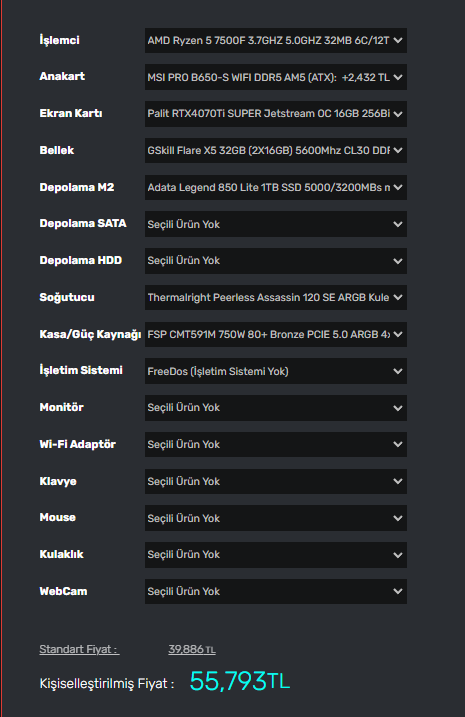The image size is (465, 717).
Task: Open the Klavye keyboard dropdown
Action: 276,481
